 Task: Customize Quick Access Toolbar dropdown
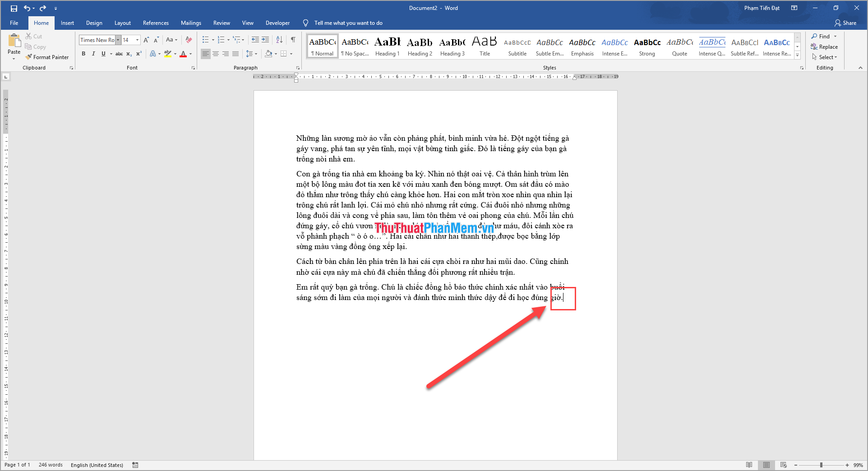click(55, 8)
